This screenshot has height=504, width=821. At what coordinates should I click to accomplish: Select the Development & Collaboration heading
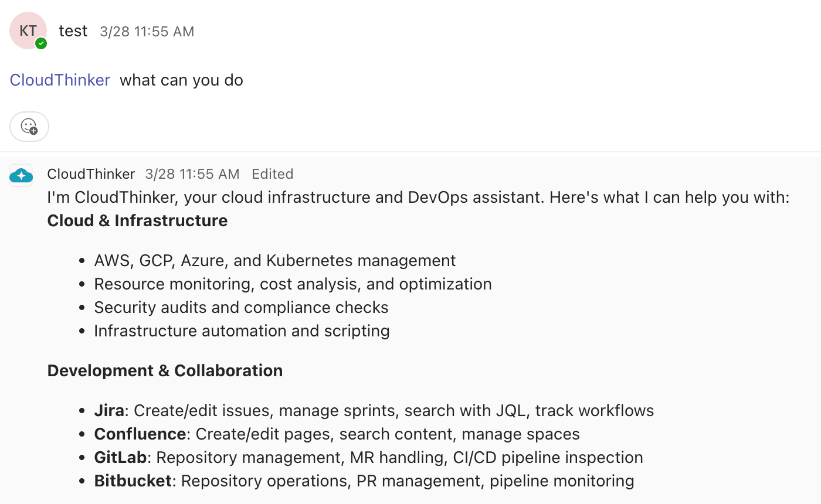point(165,370)
